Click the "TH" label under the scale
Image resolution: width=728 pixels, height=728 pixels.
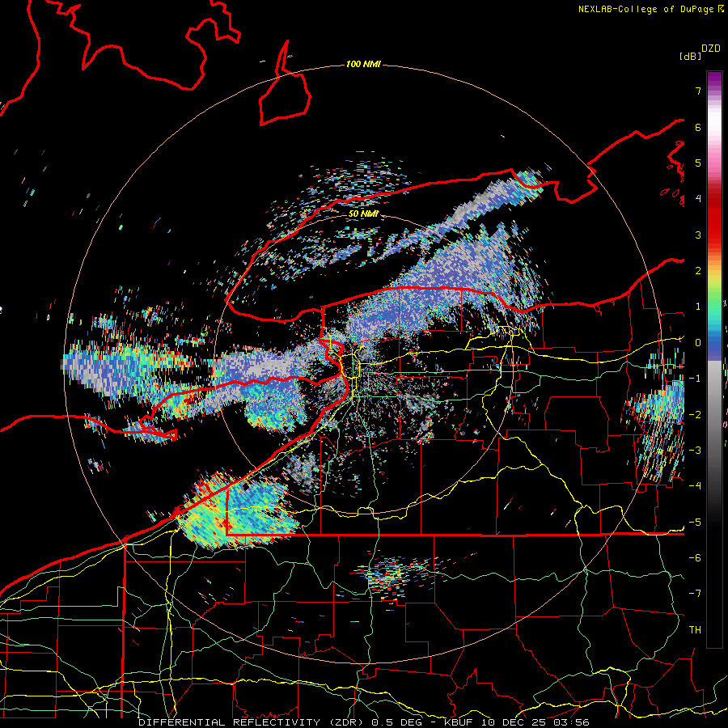[x=695, y=629]
